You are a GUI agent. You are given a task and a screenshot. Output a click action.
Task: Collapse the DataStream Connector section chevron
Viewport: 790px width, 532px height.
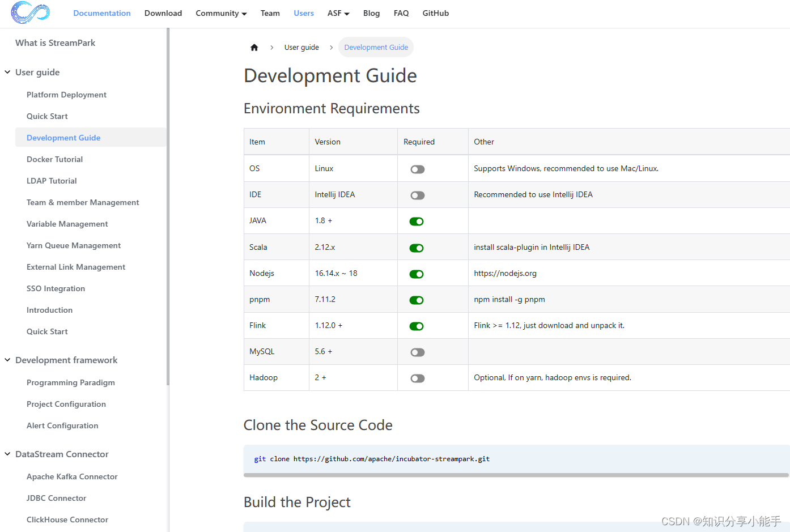click(x=7, y=454)
